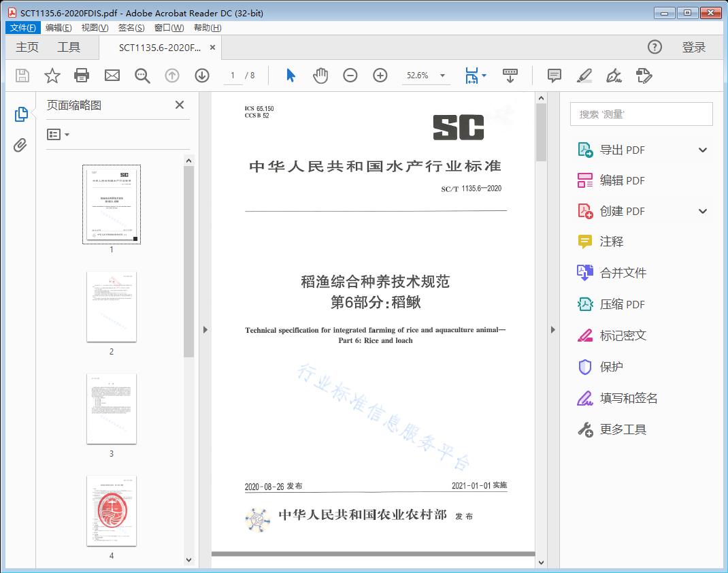Click the 登录 sign-in link
Screen dimensions: 728x573
693,47
